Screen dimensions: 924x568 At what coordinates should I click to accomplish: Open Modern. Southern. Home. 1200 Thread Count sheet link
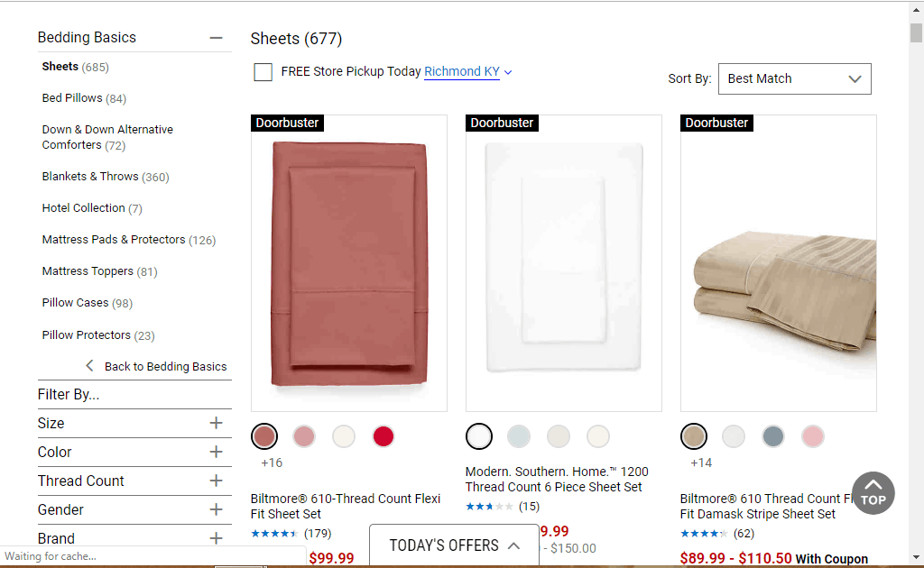[x=556, y=479]
